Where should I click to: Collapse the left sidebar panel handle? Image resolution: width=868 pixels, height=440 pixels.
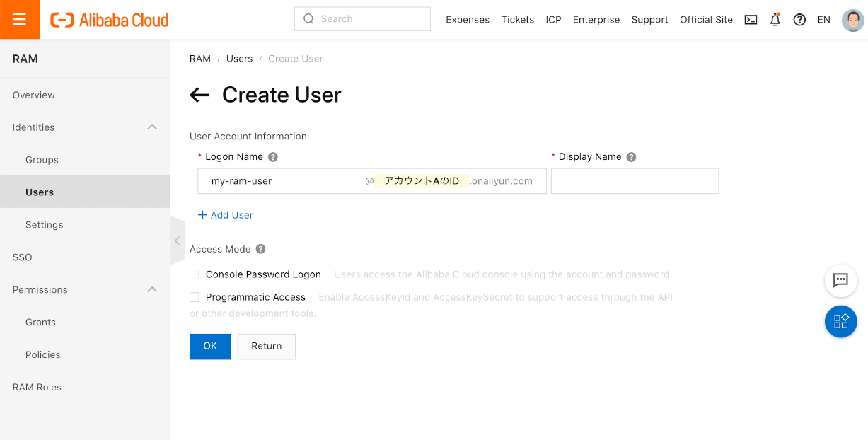177,241
